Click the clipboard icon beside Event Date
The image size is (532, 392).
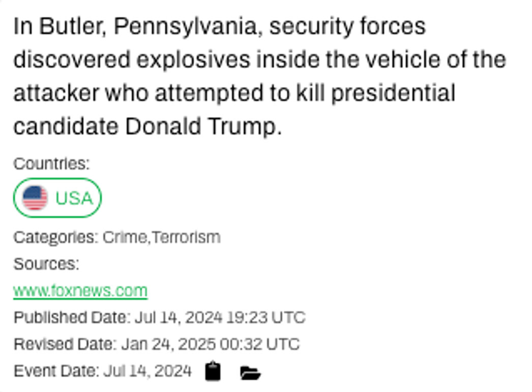coord(213,372)
